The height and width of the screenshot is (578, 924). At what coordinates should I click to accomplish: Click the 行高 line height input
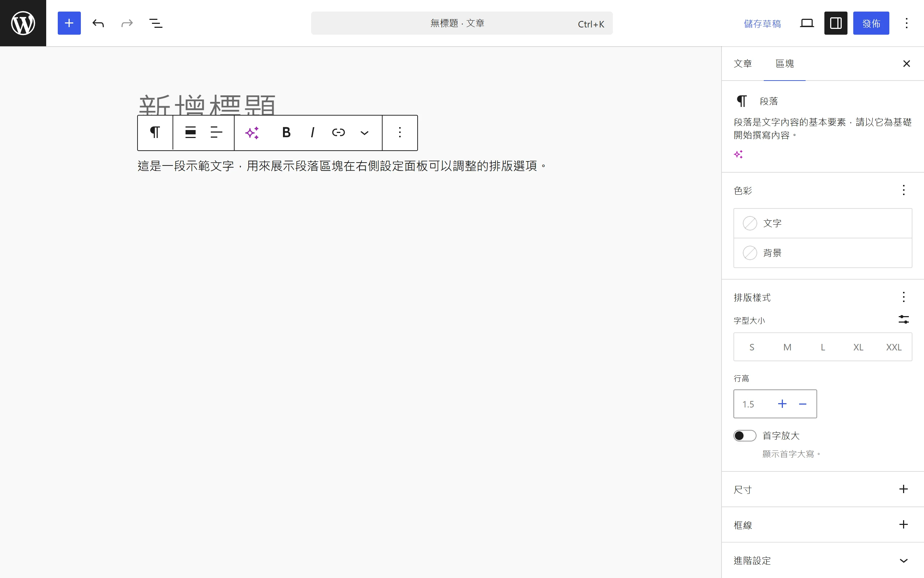tap(755, 404)
